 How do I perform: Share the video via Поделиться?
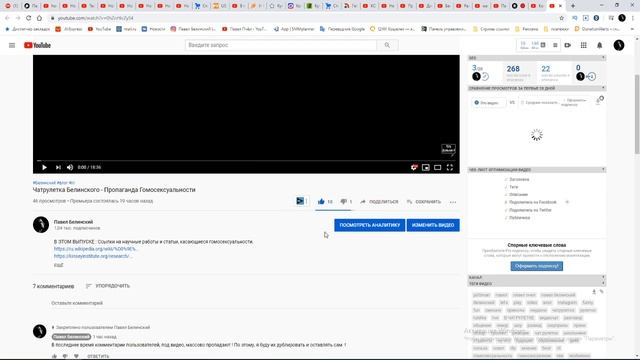pos(379,202)
